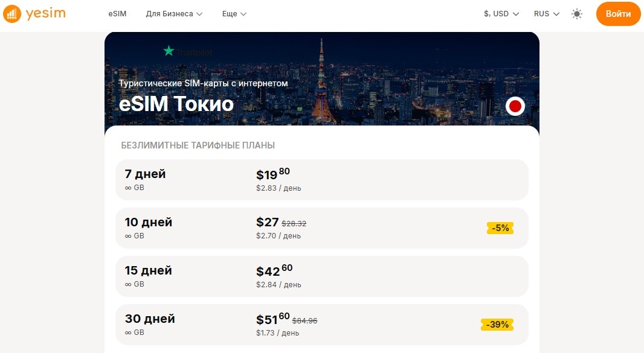The width and height of the screenshot is (644, 353).
Task: Choose the 30 дней plan
Action: (x=321, y=325)
